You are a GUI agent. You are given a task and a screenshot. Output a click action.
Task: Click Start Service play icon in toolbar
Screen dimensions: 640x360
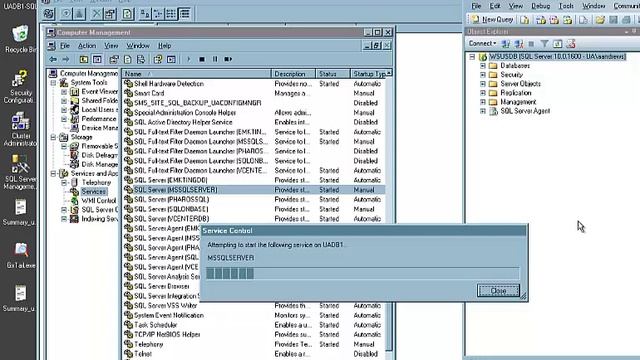click(x=189, y=59)
